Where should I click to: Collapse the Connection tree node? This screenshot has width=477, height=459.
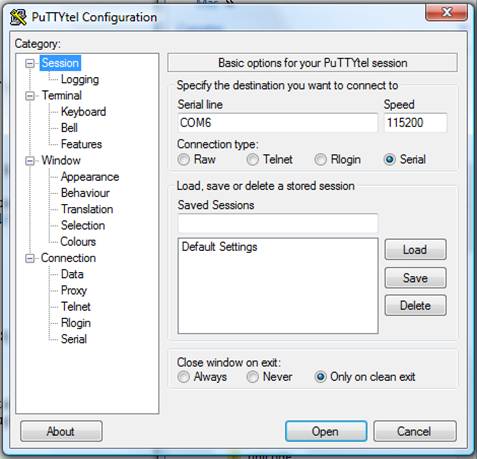[x=30, y=258]
